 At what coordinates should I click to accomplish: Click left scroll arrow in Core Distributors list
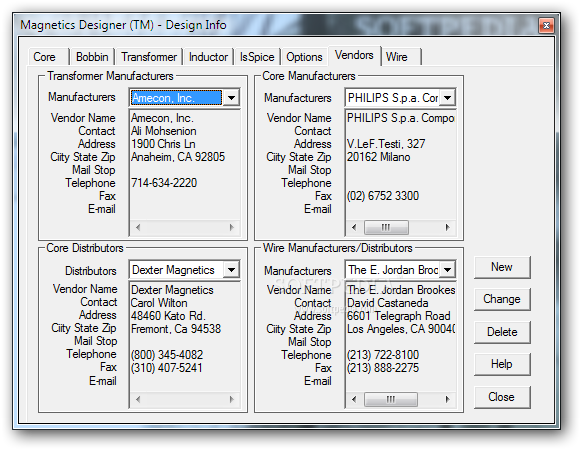tap(138, 399)
